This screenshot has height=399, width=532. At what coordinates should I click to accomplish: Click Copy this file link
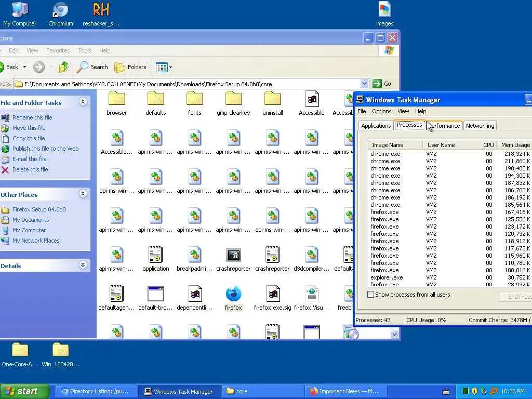(x=29, y=138)
